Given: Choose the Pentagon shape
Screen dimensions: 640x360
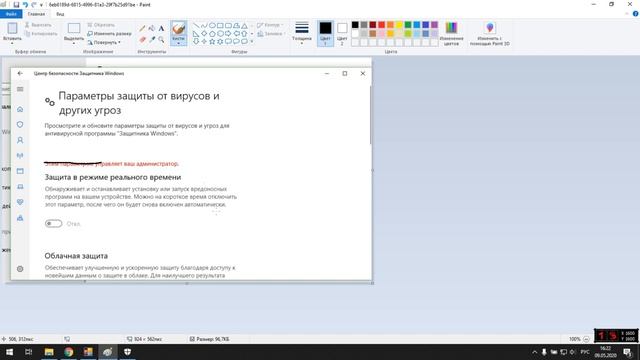Looking at the screenshot, I should [x=212, y=33].
